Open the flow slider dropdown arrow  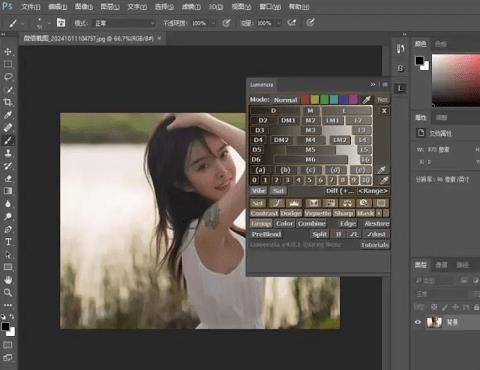click(279, 23)
